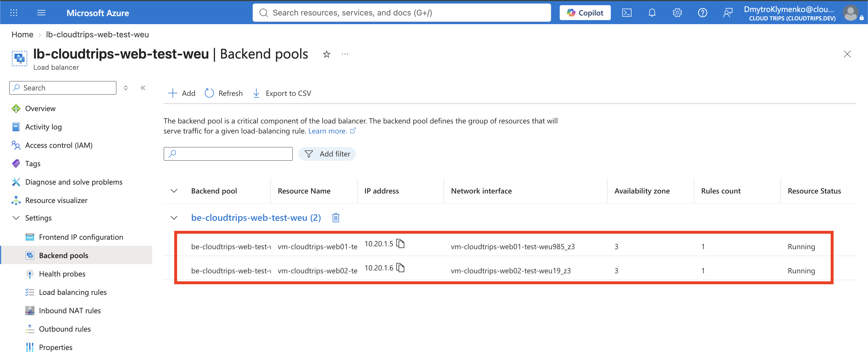Click the Inbound NAT rules icon
The width and height of the screenshot is (868, 356).
[x=30, y=310]
